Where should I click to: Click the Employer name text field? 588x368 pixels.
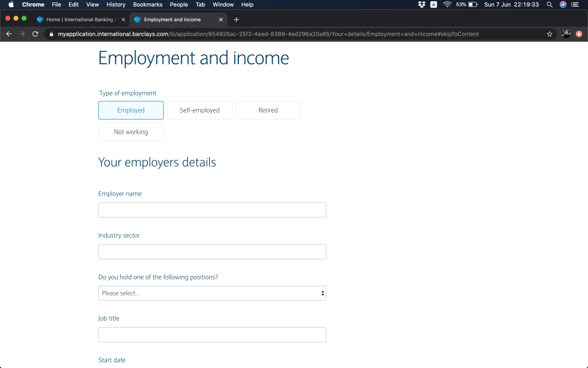(212, 210)
